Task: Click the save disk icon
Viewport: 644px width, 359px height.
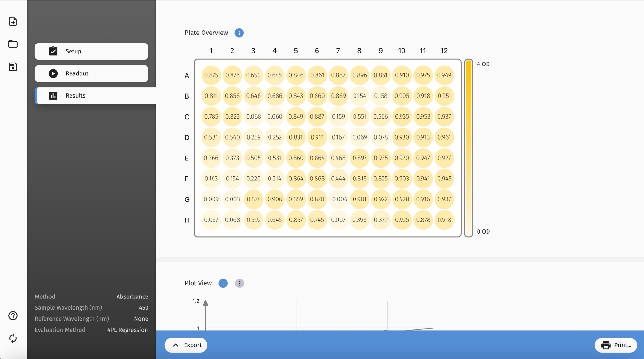Action: (13, 67)
